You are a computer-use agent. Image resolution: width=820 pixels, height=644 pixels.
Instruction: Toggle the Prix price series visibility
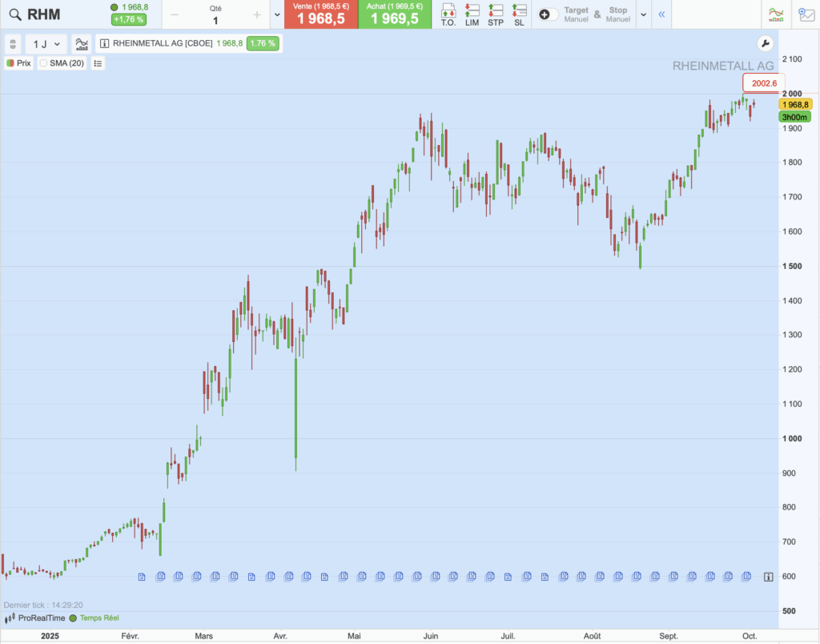click(10, 63)
